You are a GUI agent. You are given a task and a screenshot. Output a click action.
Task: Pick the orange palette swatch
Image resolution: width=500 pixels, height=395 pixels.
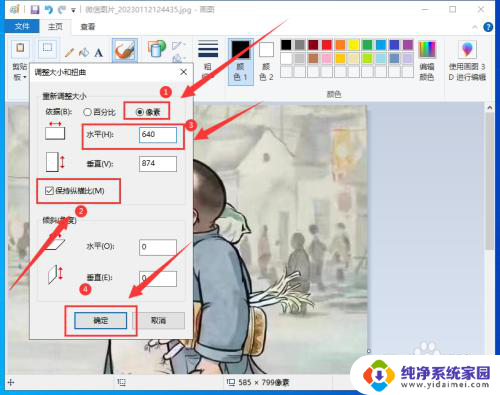[340, 45]
